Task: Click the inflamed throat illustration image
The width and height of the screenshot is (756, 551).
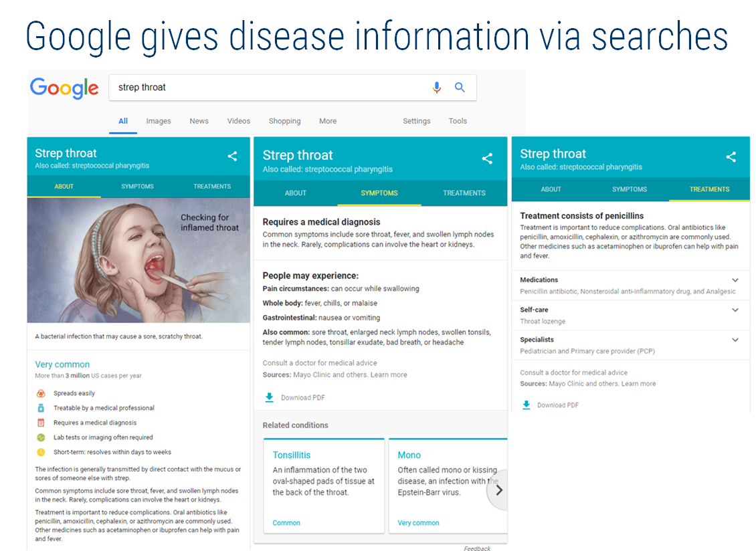Action: tap(138, 260)
